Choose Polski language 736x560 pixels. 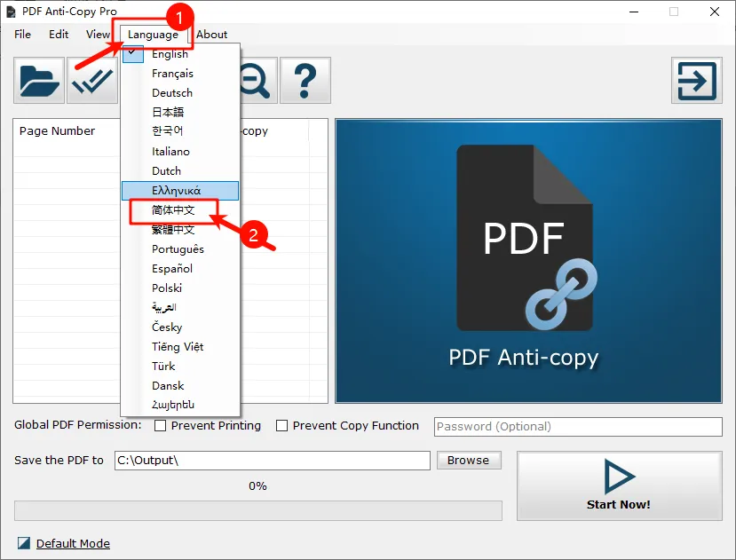coord(180,288)
